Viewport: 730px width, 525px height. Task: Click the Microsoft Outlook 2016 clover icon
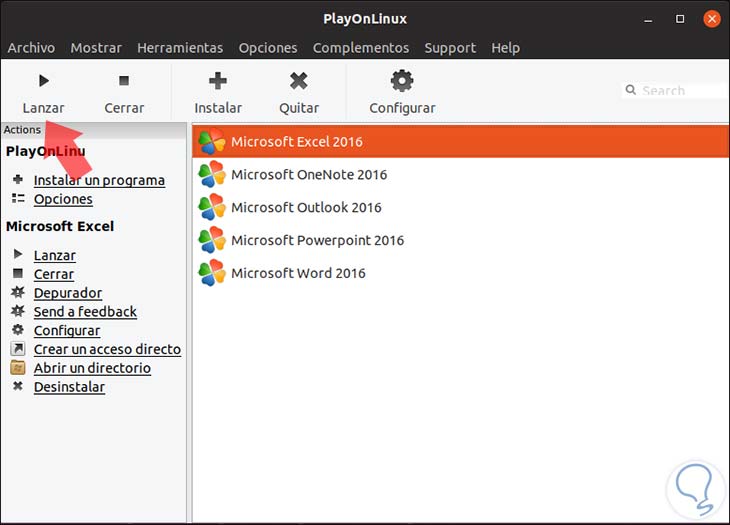click(x=212, y=207)
